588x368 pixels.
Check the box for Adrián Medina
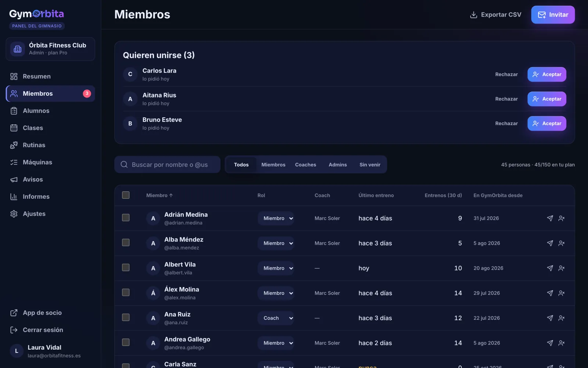click(126, 217)
